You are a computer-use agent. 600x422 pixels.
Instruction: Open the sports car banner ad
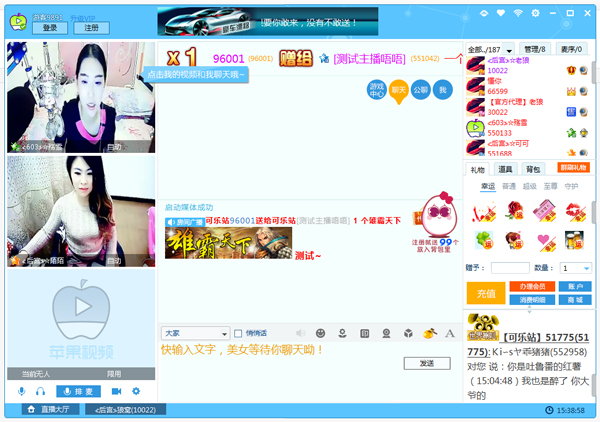tap(267, 22)
